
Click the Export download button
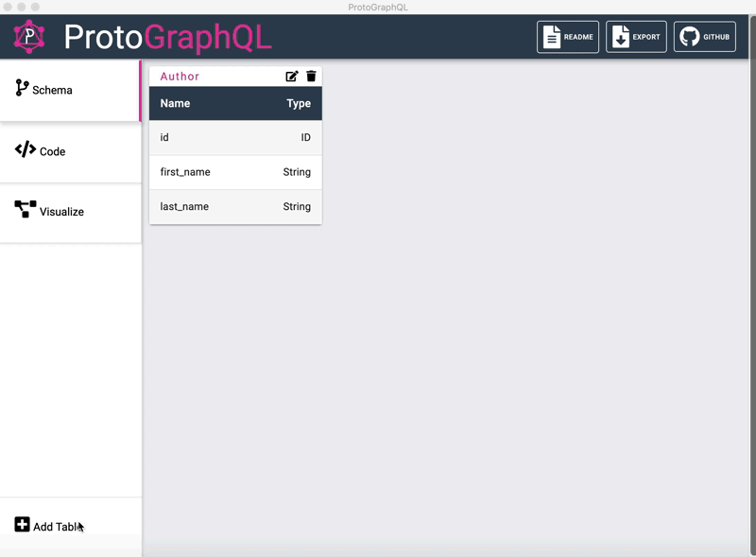point(636,37)
